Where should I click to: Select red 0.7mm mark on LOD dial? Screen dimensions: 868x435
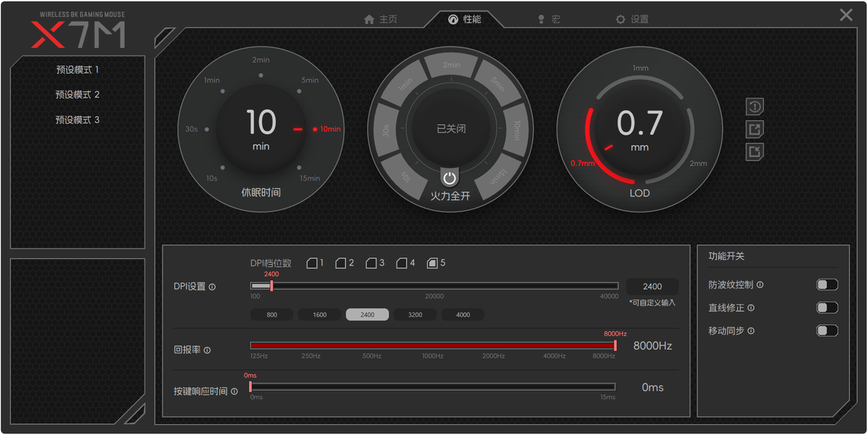pyautogui.click(x=583, y=164)
